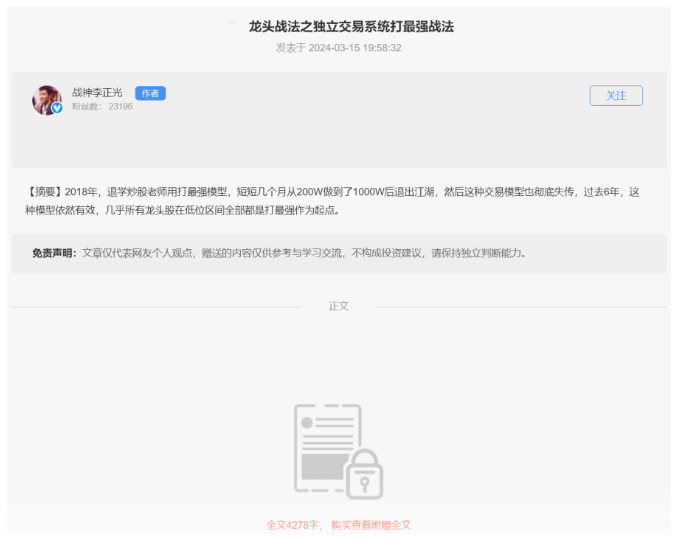Click the 正文 section divider label

[339, 306]
